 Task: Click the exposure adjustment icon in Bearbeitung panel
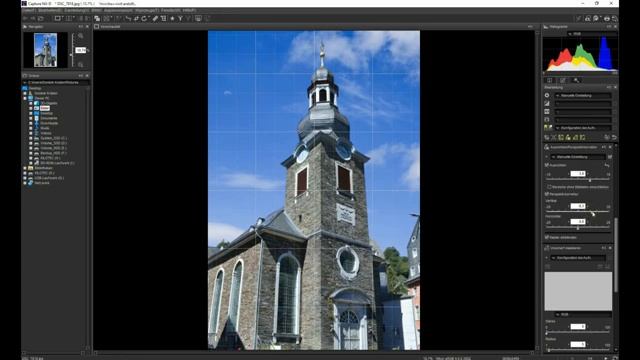click(x=547, y=95)
